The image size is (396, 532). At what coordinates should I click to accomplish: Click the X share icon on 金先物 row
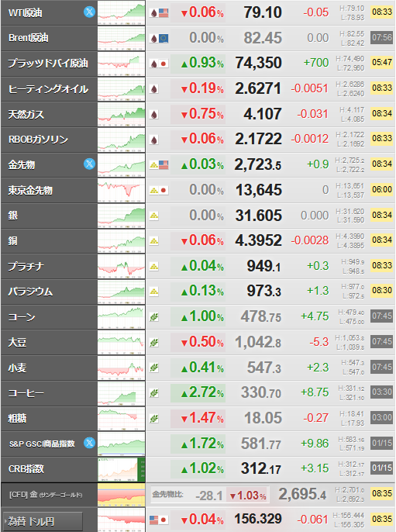click(89, 164)
